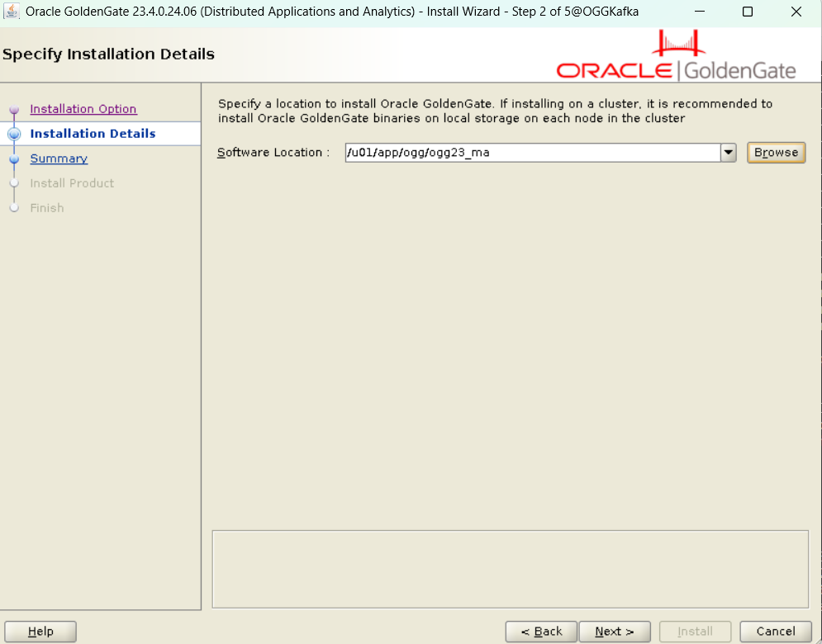The image size is (822, 644).
Task: Click inside the Software Location field
Action: click(532, 153)
